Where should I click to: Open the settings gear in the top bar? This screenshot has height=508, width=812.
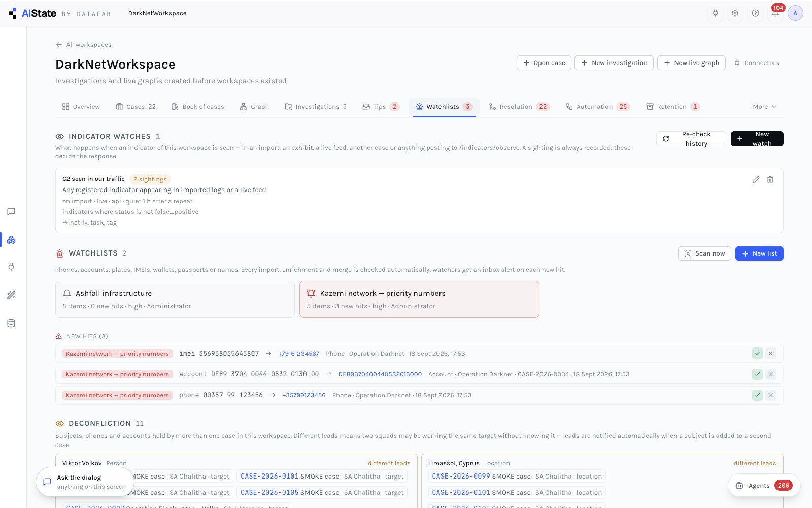pyautogui.click(x=735, y=13)
